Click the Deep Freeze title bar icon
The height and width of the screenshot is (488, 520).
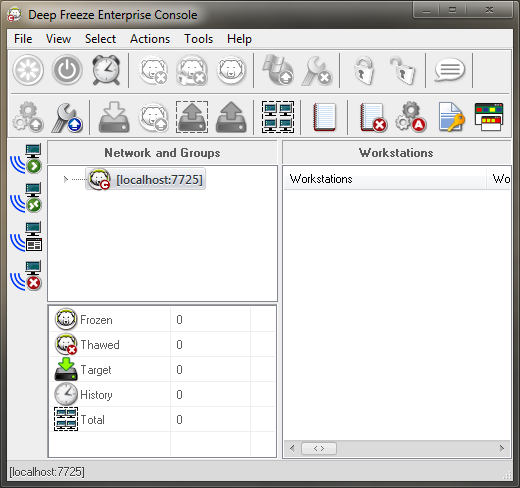point(15,15)
